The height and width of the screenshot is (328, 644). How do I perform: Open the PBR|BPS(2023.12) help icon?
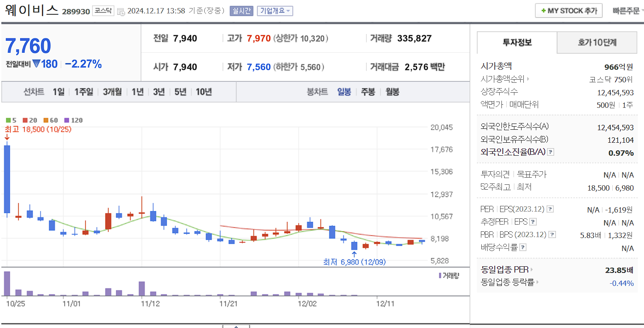553,234
